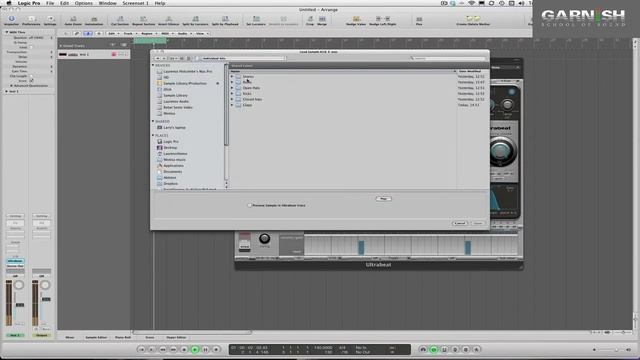Toggle the track record-enable button on Inst 1

click(114, 54)
